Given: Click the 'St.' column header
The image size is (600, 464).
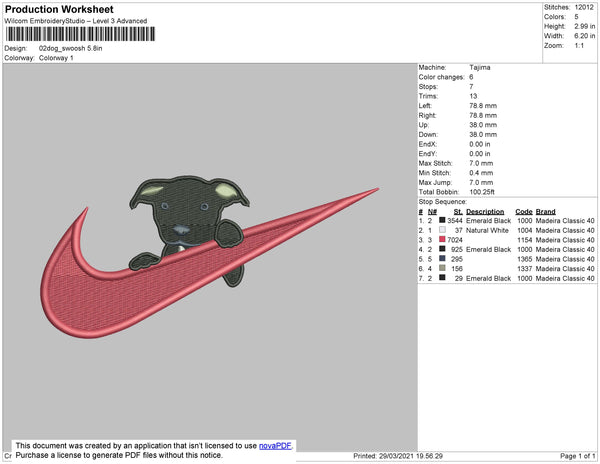Looking at the screenshot, I should coord(458,212).
